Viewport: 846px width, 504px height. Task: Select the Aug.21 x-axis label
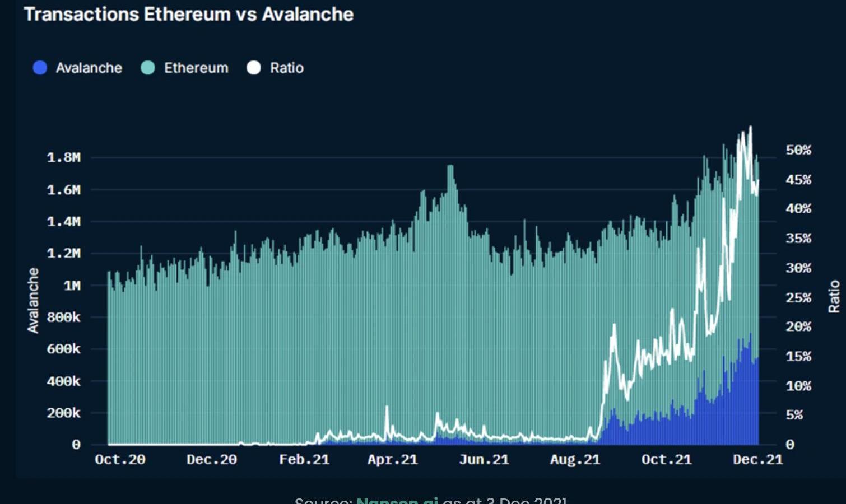point(575,460)
